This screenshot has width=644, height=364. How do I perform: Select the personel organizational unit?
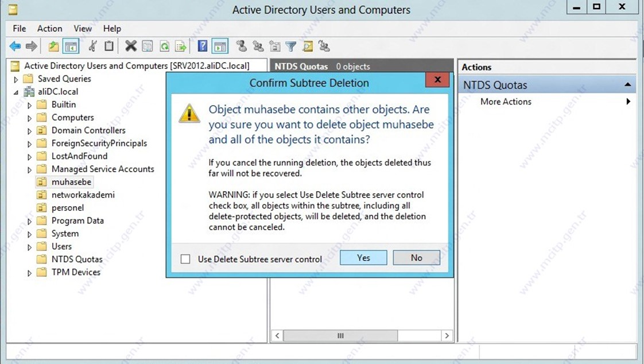[67, 207]
